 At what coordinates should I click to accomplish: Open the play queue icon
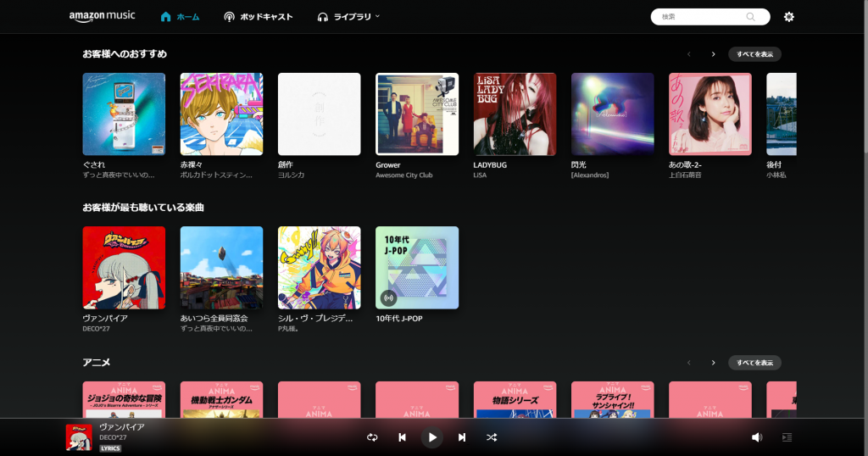[x=787, y=437]
